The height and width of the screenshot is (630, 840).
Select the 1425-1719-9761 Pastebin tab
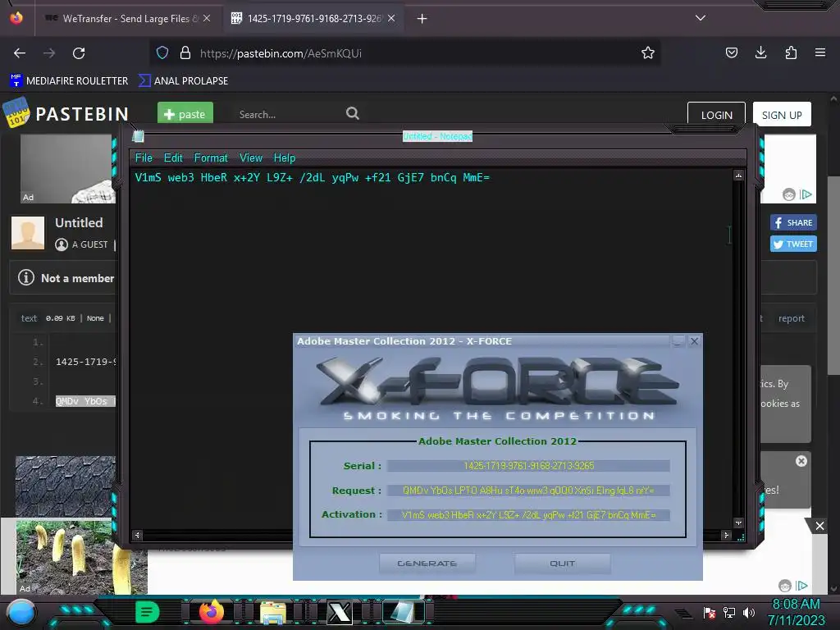click(x=313, y=18)
